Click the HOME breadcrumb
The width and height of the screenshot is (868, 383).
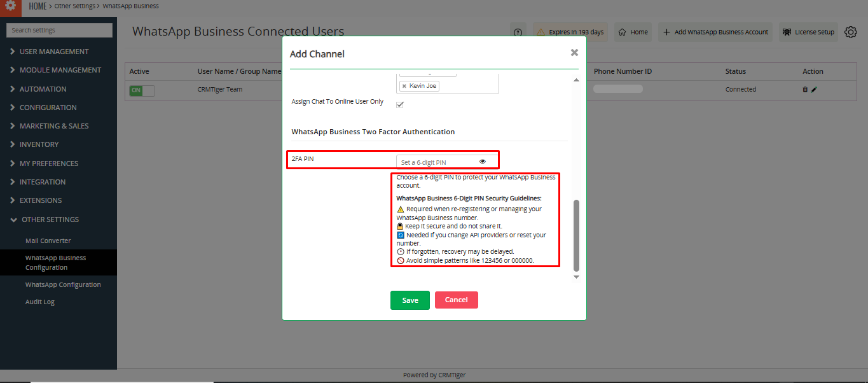click(38, 6)
